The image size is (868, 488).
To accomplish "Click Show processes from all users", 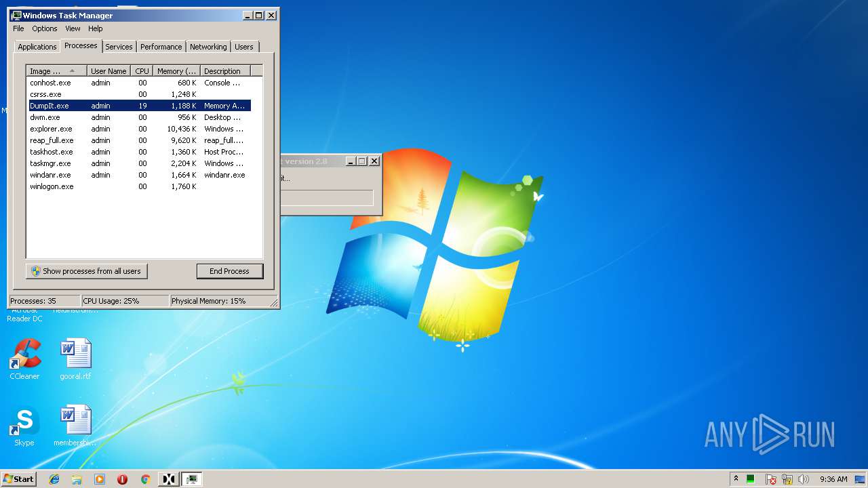I will point(86,271).
